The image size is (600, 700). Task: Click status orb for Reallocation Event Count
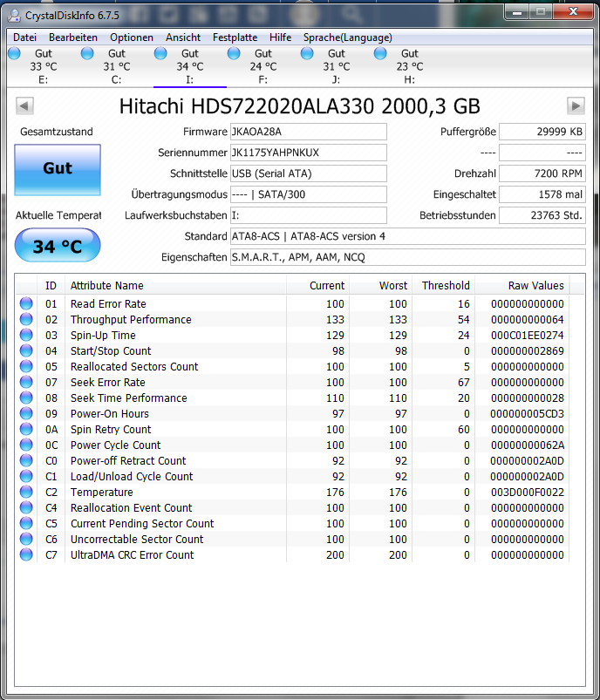tap(26, 507)
